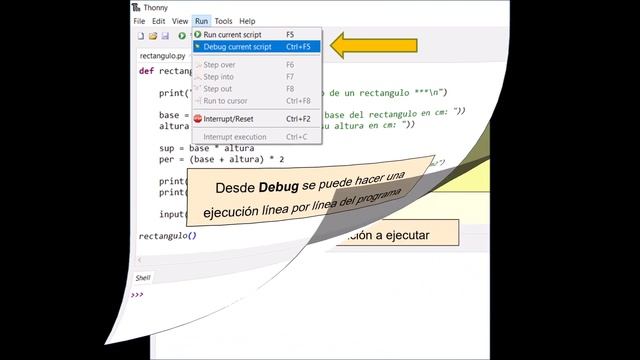Click the 'rectangulo()' call line

167,236
